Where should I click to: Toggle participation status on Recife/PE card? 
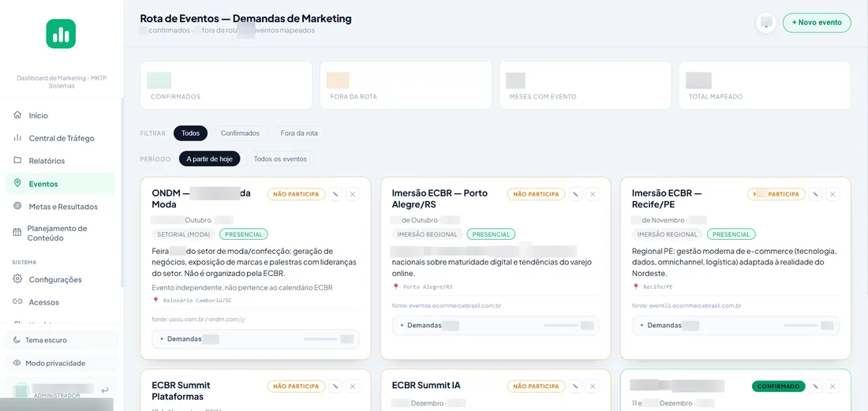coord(776,194)
